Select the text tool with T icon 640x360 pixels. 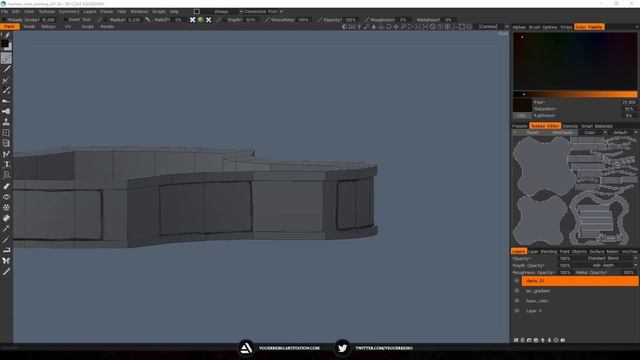pyautogui.click(x=6, y=164)
